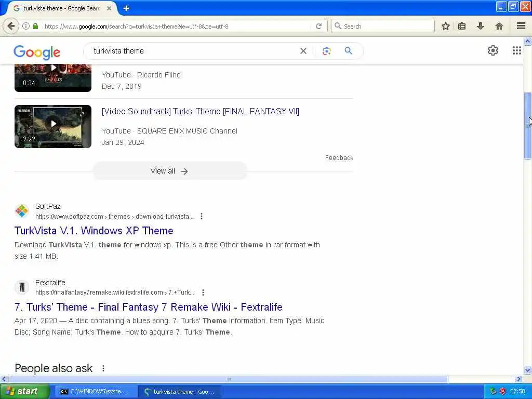532x399 pixels.
Task: Clear the Google search box with X
Action: point(303,51)
